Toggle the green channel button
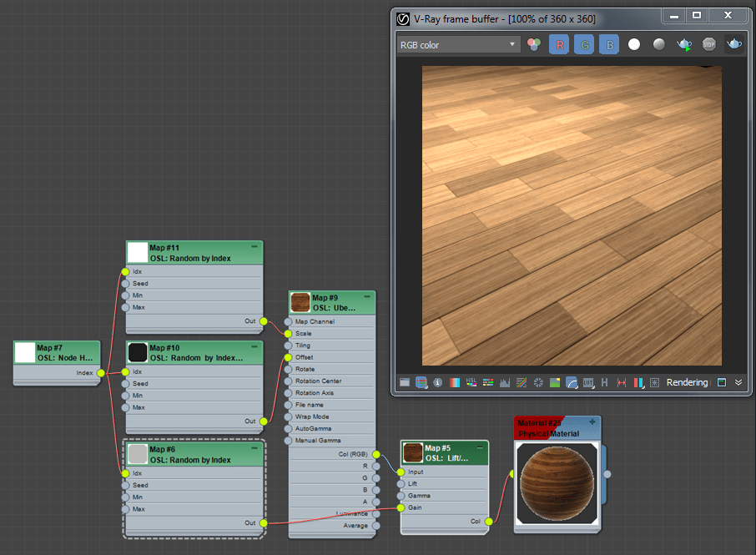The width and height of the screenshot is (756, 555). [584, 45]
